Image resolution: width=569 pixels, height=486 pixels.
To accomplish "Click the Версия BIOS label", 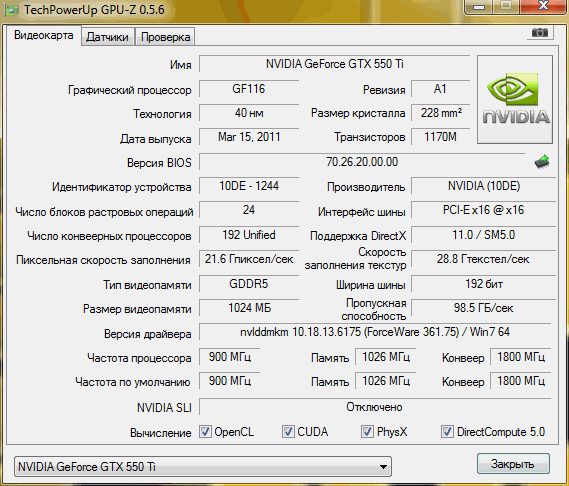I will pos(159,163).
